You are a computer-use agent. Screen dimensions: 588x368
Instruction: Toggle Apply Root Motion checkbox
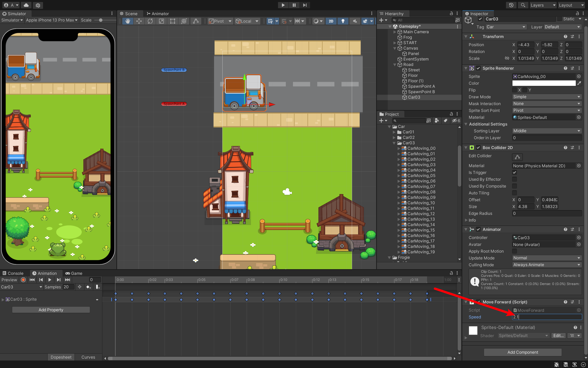point(514,251)
